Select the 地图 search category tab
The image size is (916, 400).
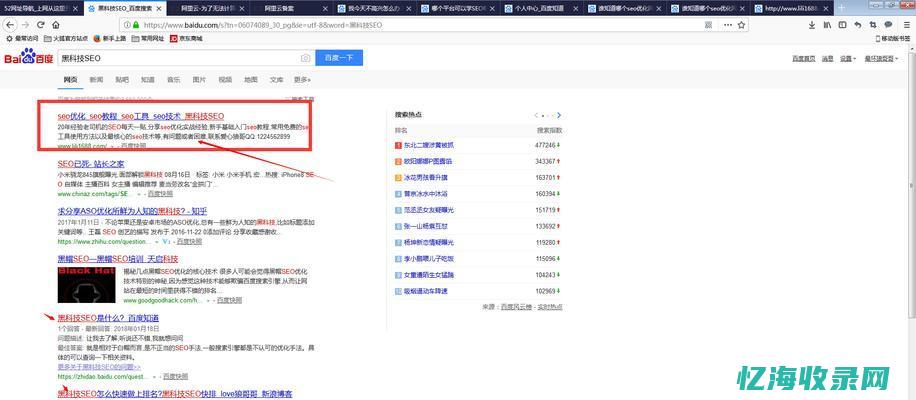pyautogui.click(x=251, y=79)
